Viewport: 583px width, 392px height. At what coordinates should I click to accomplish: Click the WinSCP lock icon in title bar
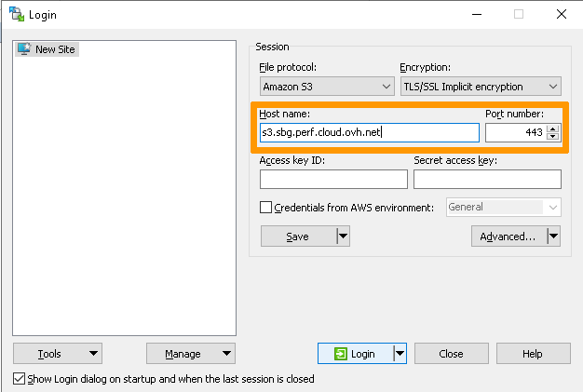point(16,14)
